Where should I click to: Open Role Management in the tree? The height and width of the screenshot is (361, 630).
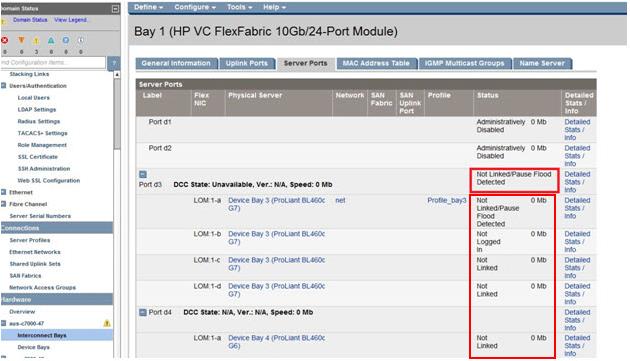[x=42, y=145]
